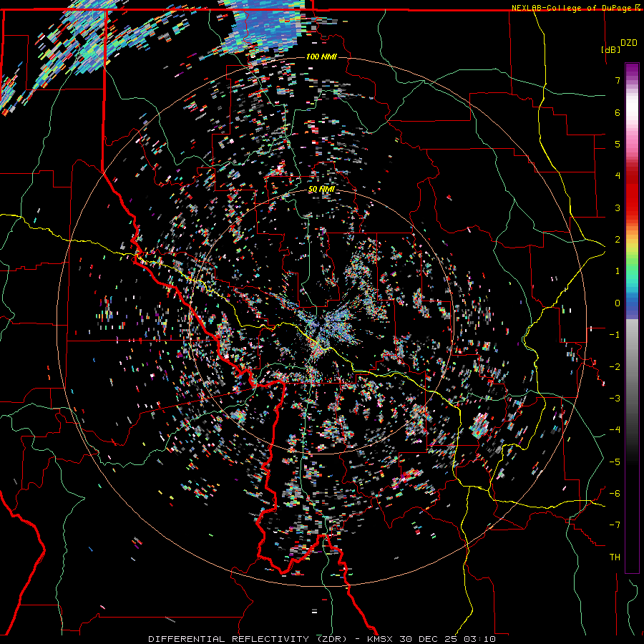Click the '03:10' time stamp
This screenshot has width=644, height=644.
480,639
